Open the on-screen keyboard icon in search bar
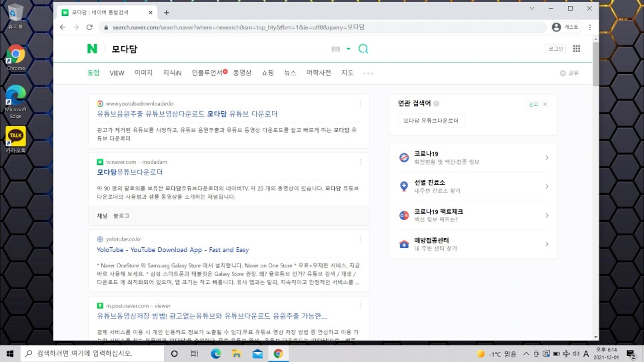The image size is (644, 362). pos(335,49)
